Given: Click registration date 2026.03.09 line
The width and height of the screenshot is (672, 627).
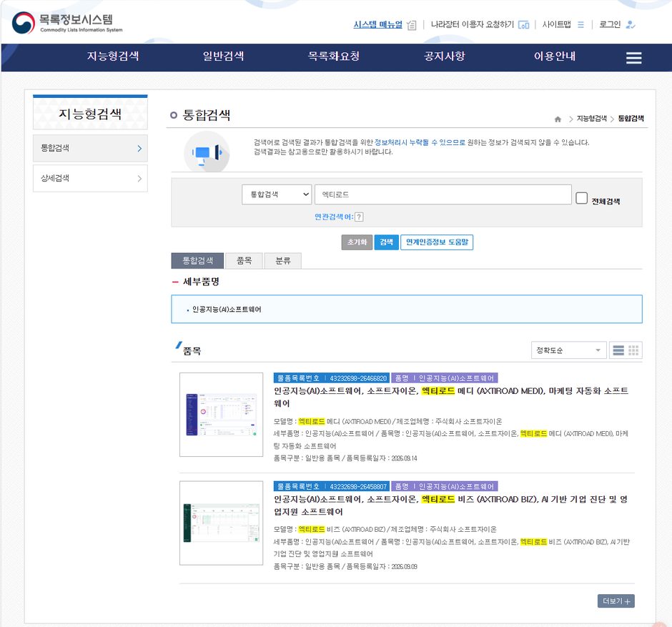Looking at the screenshot, I should tap(345, 566).
